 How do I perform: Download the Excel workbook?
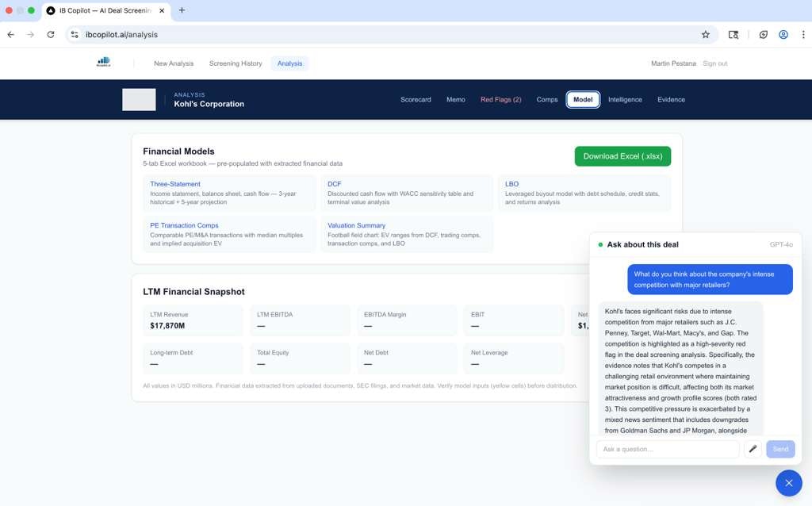click(x=622, y=156)
